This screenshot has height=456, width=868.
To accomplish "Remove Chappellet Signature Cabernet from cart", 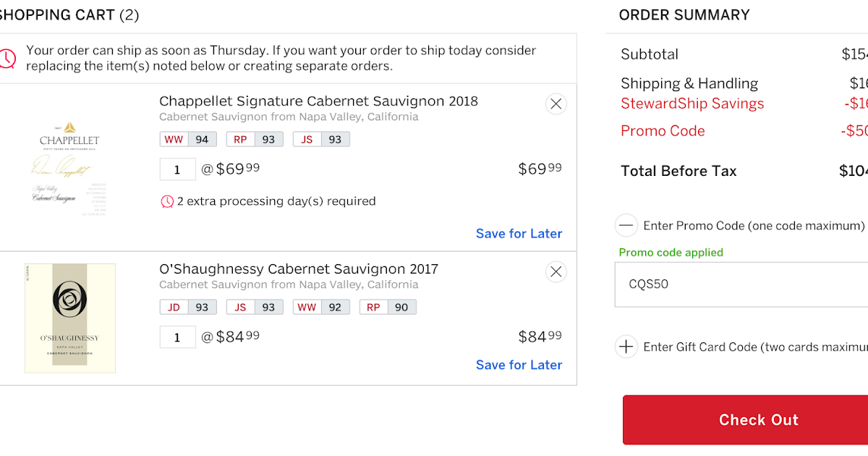I will [x=556, y=104].
